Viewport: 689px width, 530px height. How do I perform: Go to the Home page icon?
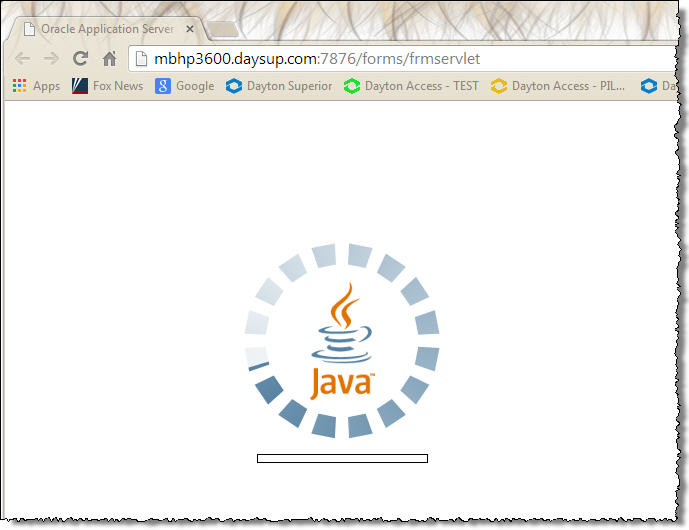tap(110, 59)
